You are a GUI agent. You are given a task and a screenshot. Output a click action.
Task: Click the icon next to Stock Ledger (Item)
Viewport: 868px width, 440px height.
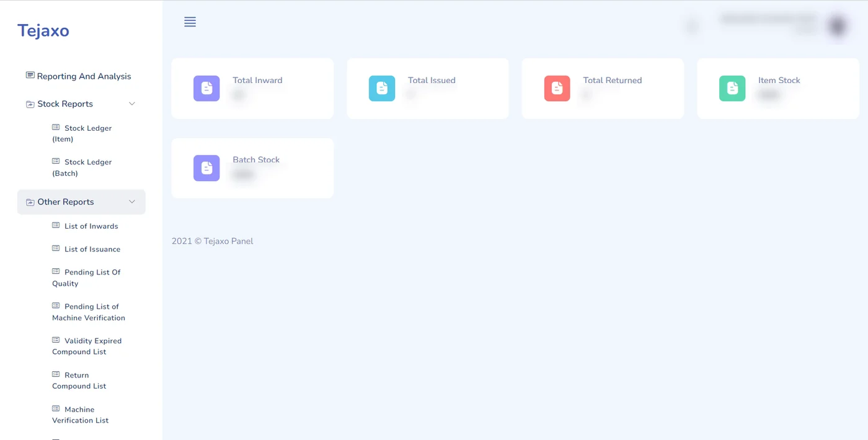56,128
